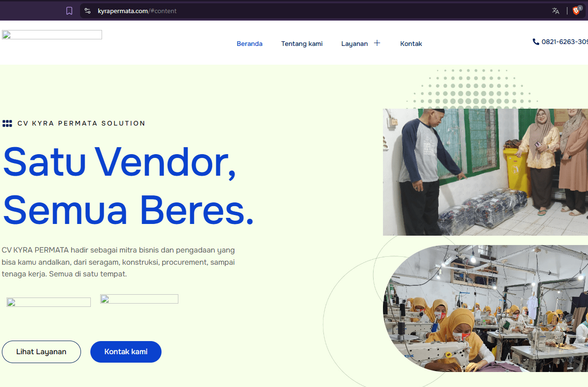Open the Kontak navigation link
Screen dimensions: 588x387
[x=411, y=44]
